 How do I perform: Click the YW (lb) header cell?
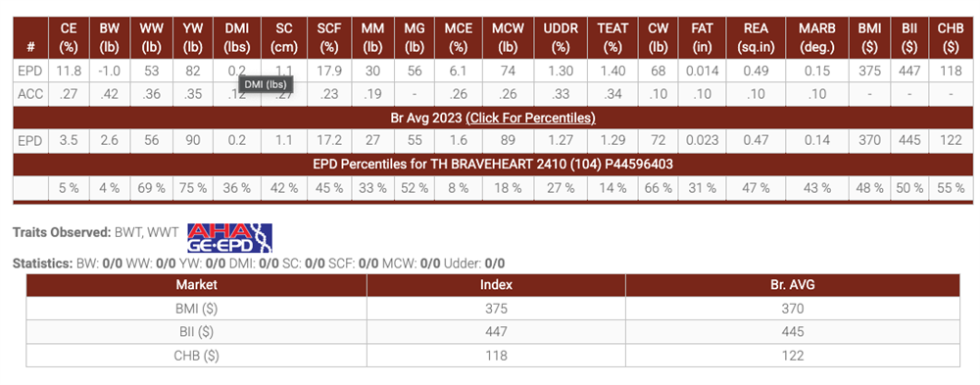tap(192, 37)
